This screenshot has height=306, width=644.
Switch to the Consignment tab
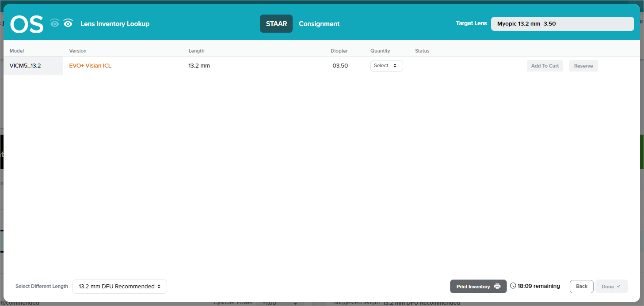pyautogui.click(x=319, y=24)
